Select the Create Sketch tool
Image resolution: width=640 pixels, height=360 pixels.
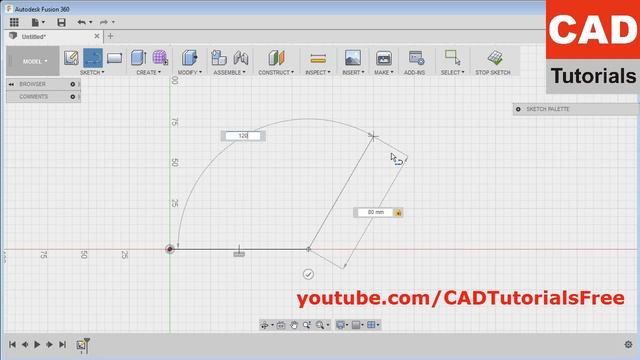(71, 58)
